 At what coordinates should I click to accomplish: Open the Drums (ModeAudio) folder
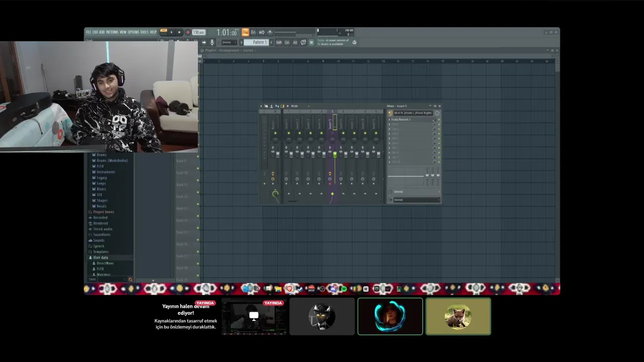[110, 160]
